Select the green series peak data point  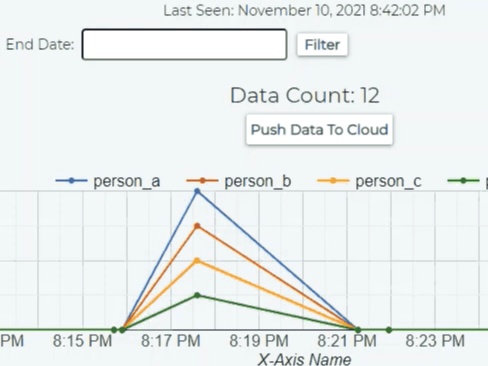(x=197, y=295)
